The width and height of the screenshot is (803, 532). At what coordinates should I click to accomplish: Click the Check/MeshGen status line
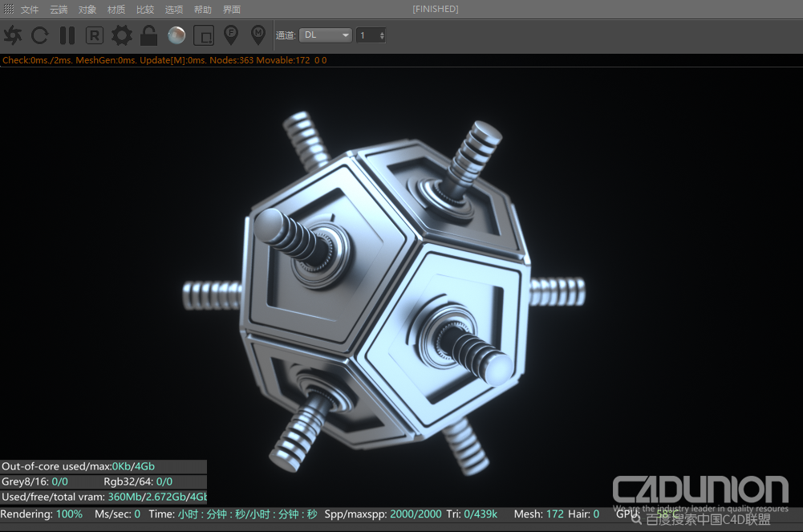tap(164, 60)
